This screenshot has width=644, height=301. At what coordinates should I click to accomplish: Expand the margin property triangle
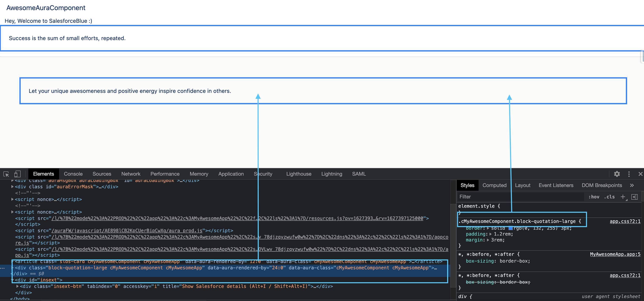488,240
